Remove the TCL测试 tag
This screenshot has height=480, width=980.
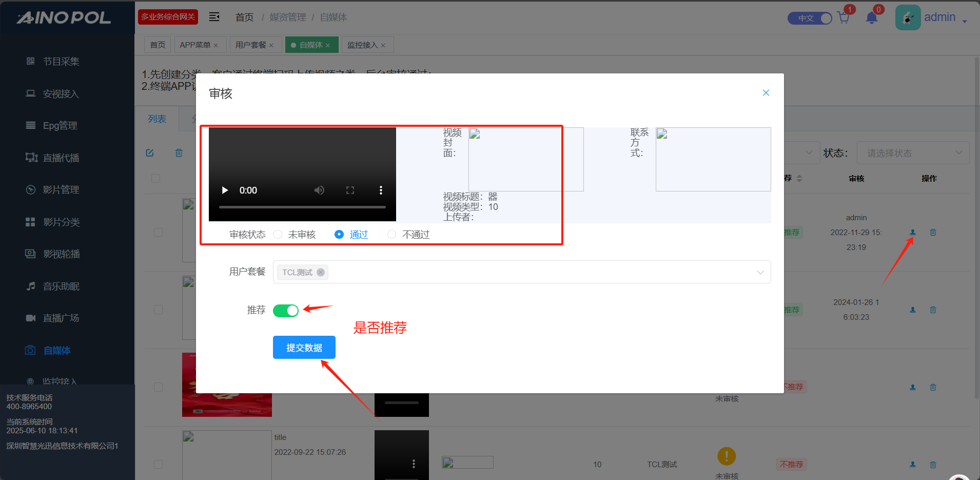[321, 273]
